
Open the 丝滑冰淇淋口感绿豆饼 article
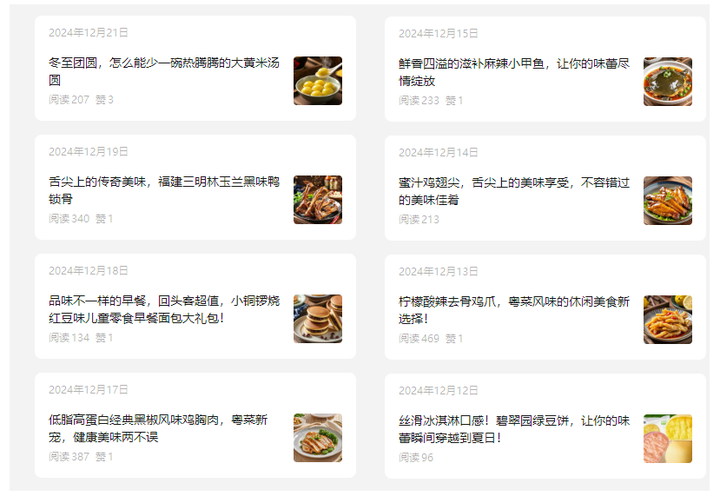[514, 429]
